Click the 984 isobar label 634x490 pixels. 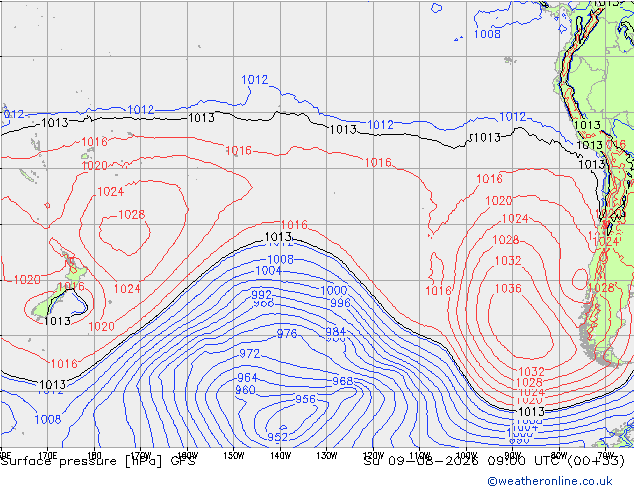(x=336, y=332)
